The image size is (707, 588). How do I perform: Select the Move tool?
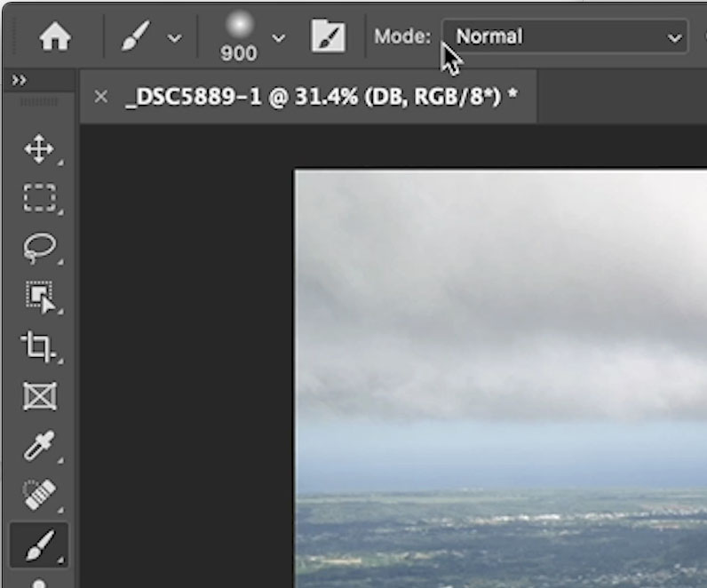tap(39, 149)
